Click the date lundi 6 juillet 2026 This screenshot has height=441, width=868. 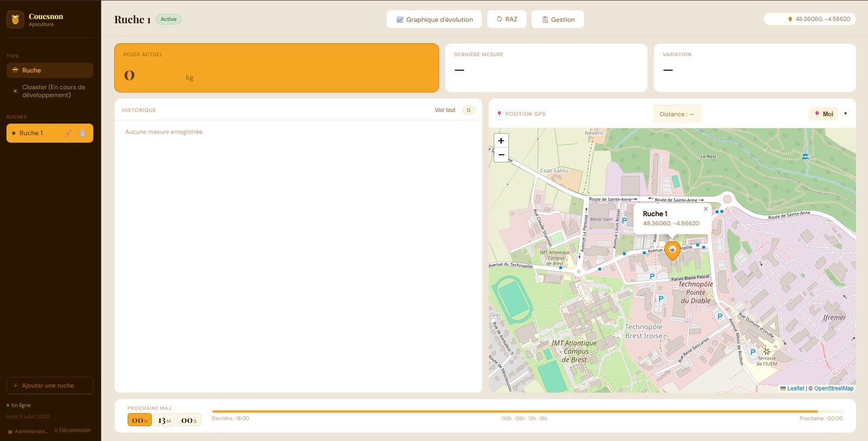(x=28, y=417)
